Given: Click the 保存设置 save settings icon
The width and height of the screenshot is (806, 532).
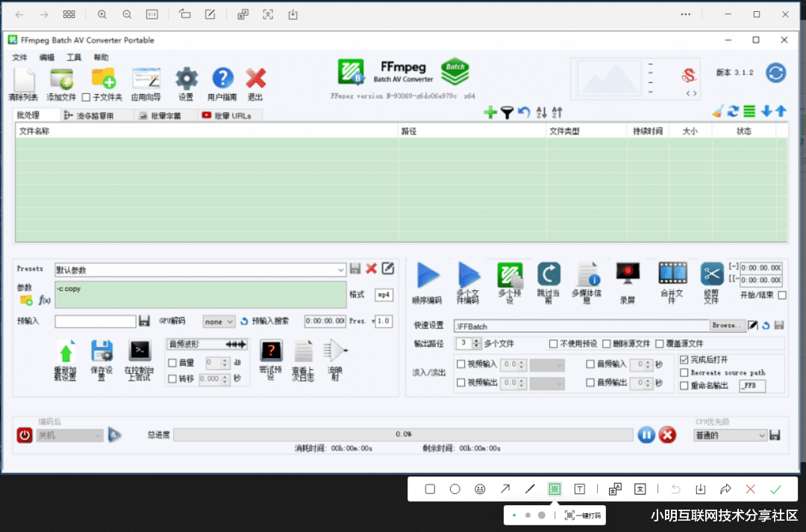Looking at the screenshot, I should tap(101, 351).
